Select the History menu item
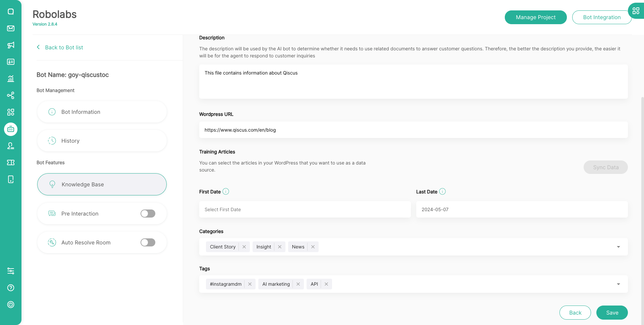 (102, 141)
